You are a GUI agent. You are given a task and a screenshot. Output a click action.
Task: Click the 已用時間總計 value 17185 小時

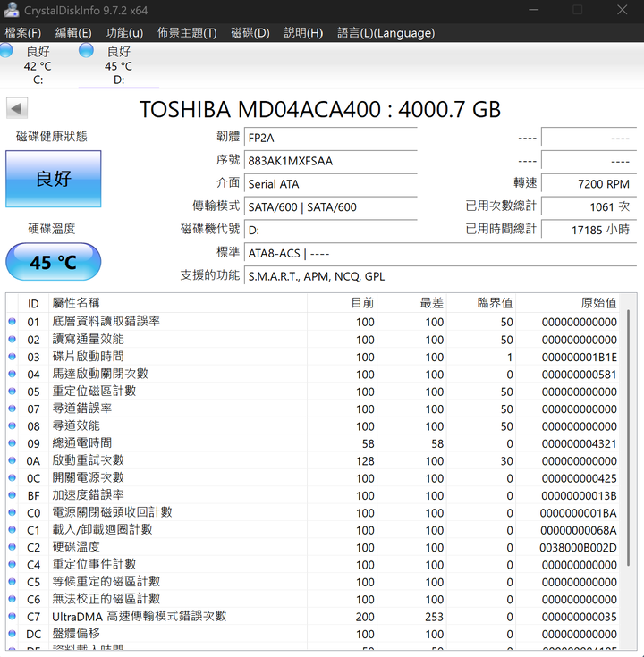coord(589,229)
